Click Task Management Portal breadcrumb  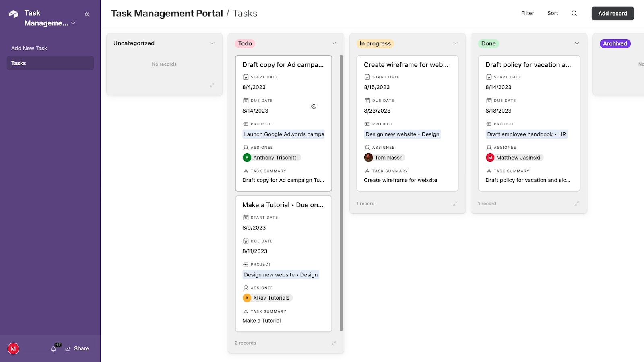tap(167, 13)
